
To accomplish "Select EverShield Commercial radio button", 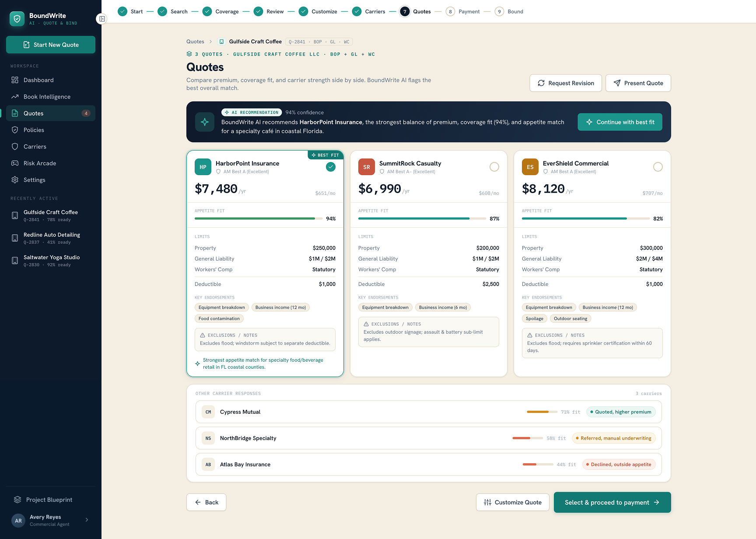I will point(658,167).
